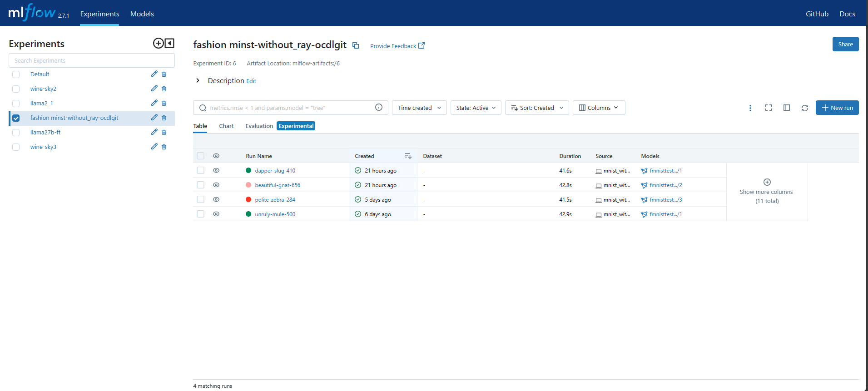868x391 pixels.
Task: Click the create new experiment plus icon
Action: 158,43
